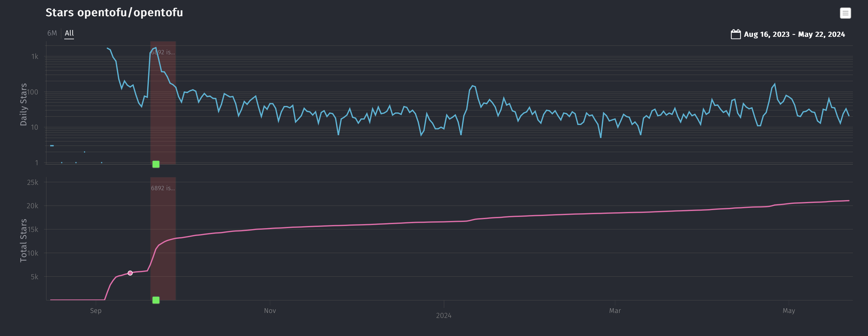This screenshot has width=868, height=336.
Task: Switch to the 6M time range
Action: point(52,33)
